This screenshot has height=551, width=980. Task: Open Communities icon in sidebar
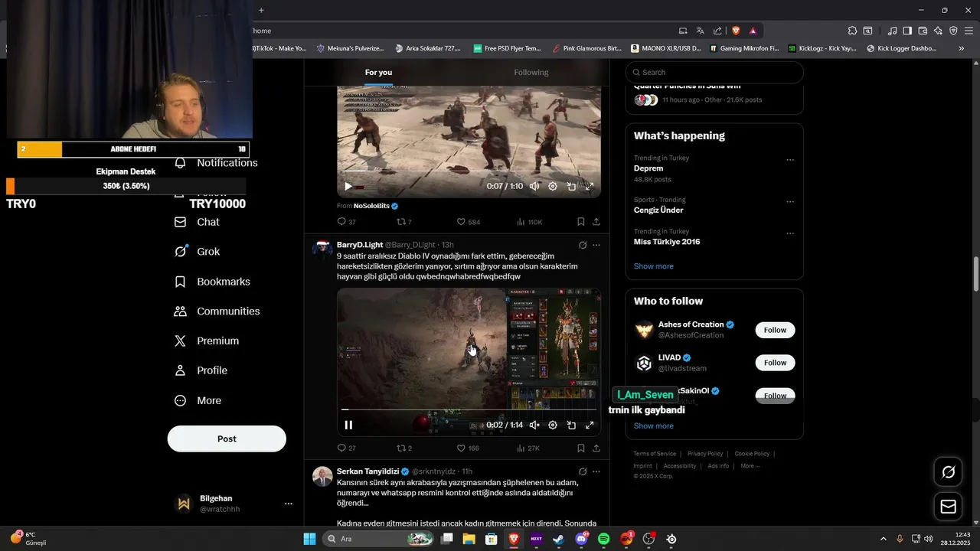pos(181,311)
